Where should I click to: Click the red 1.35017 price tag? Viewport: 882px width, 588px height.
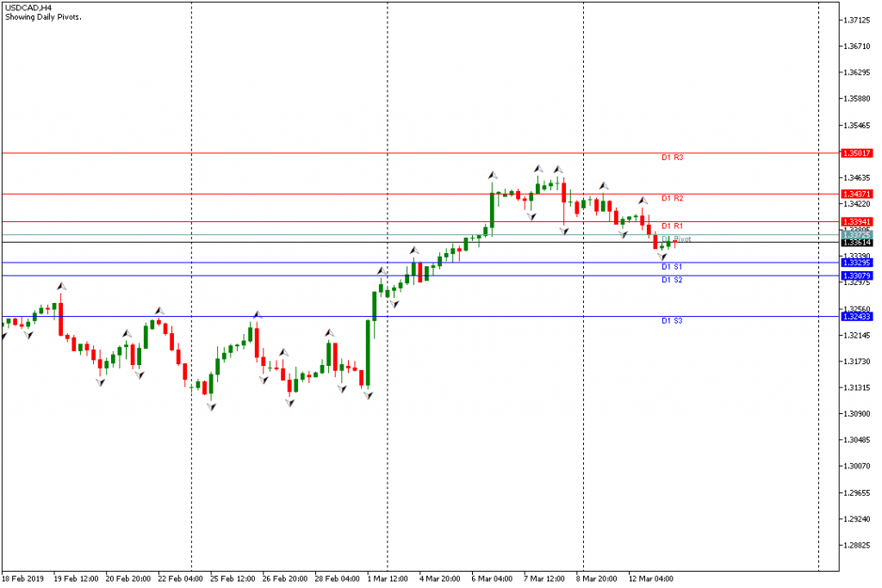pyautogui.click(x=856, y=153)
